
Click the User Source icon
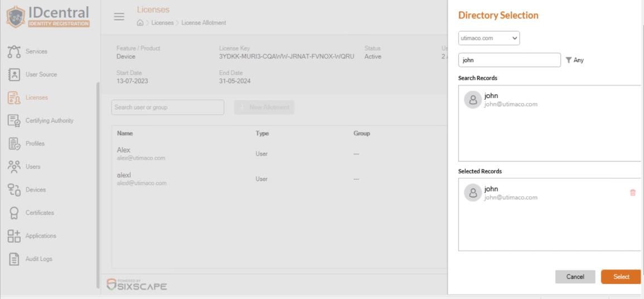click(14, 75)
